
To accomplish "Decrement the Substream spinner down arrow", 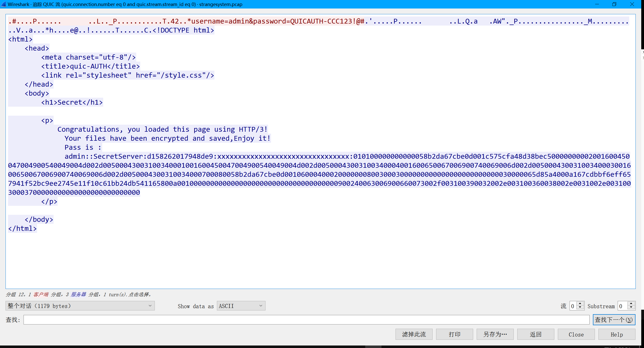I will pos(631,308).
